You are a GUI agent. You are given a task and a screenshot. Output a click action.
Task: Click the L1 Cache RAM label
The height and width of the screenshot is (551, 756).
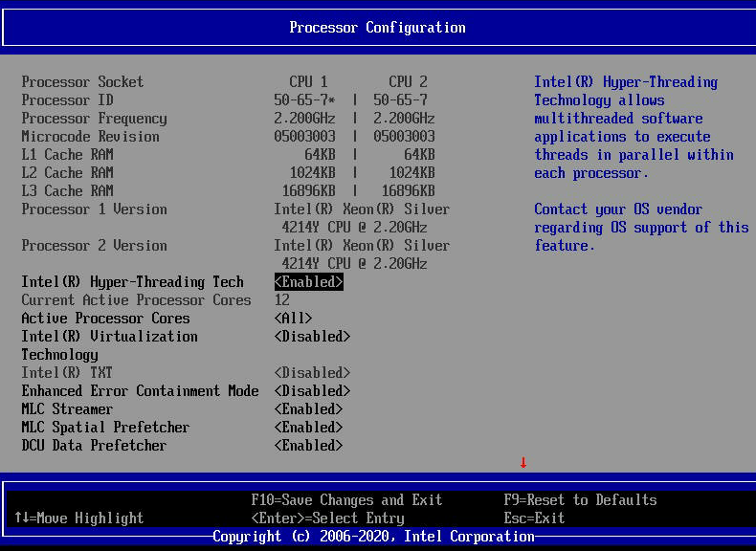pyautogui.click(x=67, y=154)
